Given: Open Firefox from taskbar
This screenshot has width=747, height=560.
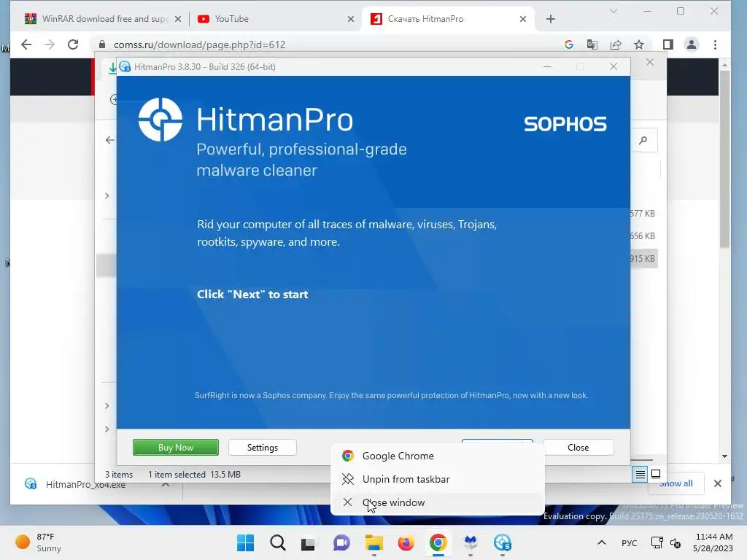Looking at the screenshot, I should coord(406,542).
